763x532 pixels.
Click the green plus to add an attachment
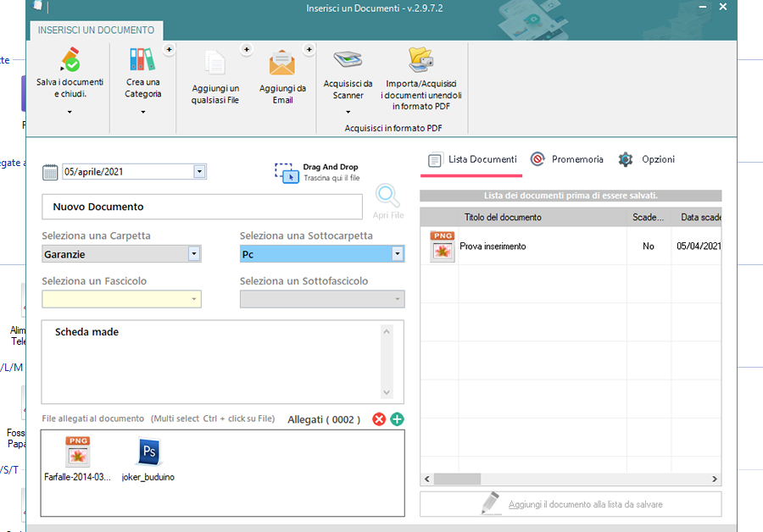tap(396, 419)
